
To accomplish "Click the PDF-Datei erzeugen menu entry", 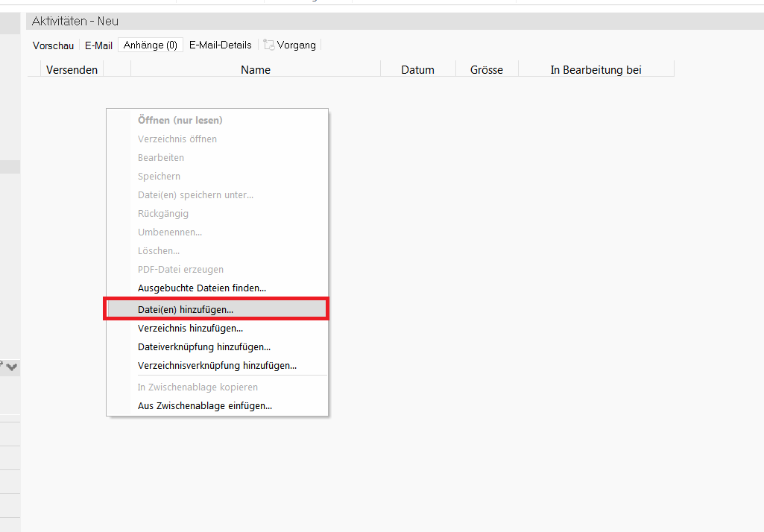I will [x=180, y=269].
